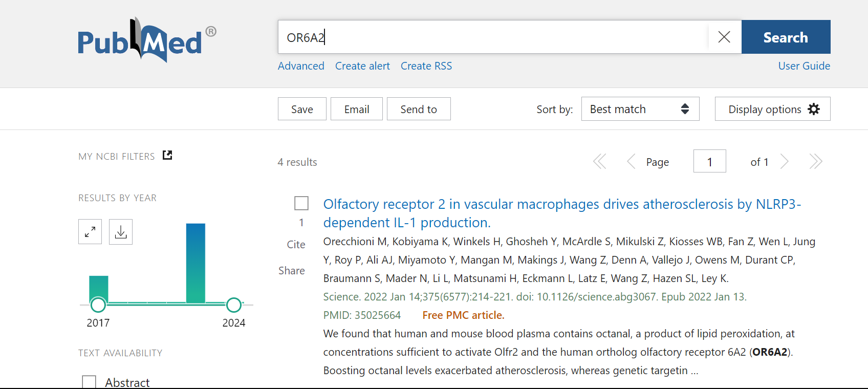Jump to last page double-arrow icon
Viewport: 868px width, 389px height.
[816, 162]
